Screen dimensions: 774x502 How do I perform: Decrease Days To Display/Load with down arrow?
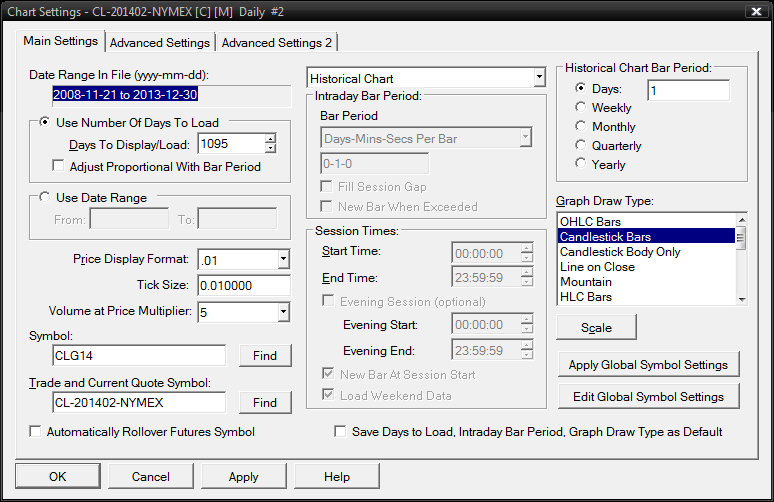click(x=270, y=149)
